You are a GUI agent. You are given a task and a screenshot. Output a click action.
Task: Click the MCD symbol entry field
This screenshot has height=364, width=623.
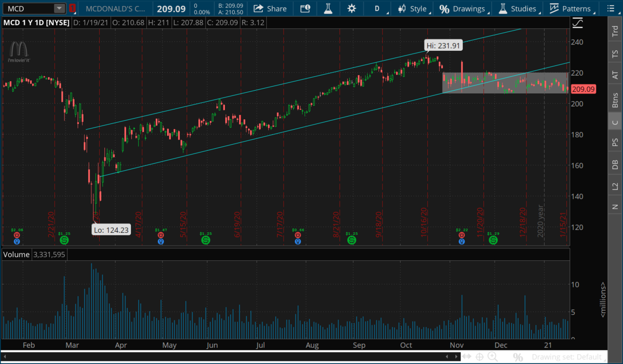[29, 8]
